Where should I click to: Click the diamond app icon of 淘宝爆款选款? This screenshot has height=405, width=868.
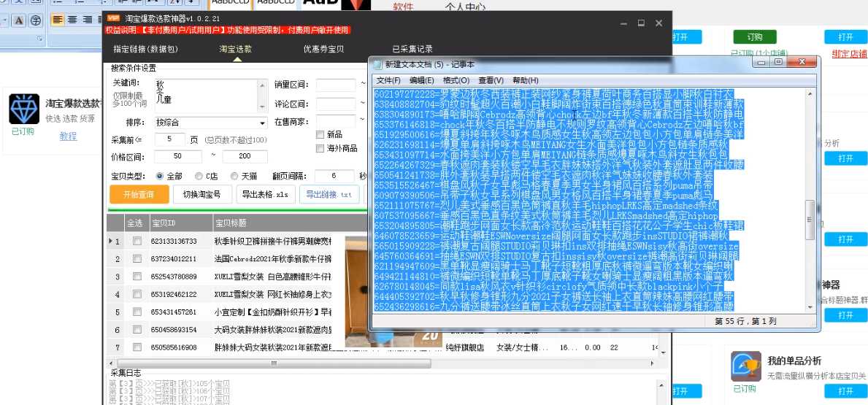click(24, 109)
